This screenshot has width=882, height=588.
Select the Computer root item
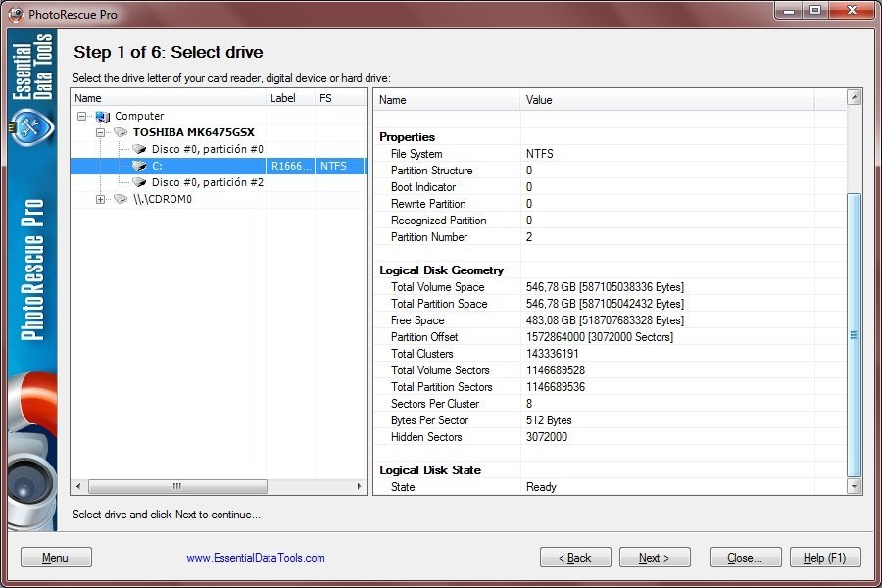[x=139, y=116]
